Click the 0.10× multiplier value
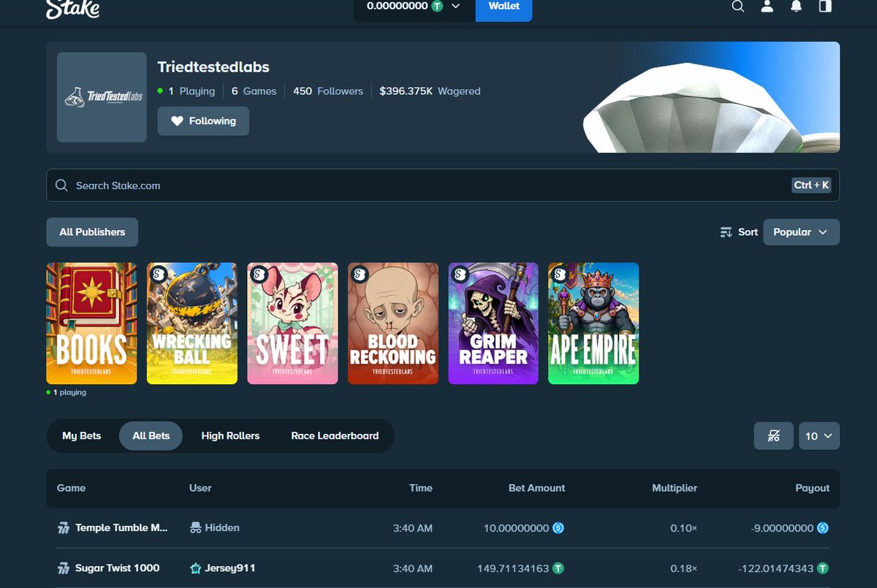This screenshot has height=588, width=877. (684, 527)
